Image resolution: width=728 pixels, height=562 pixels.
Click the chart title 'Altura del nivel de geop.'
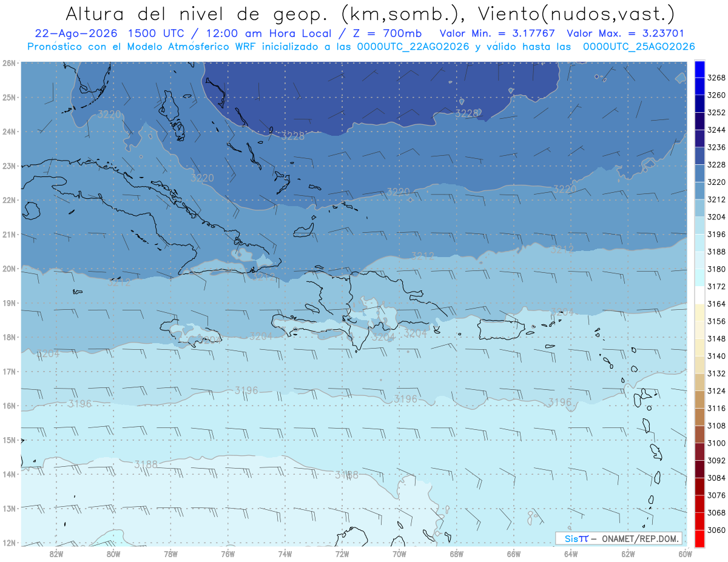tap(196, 13)
